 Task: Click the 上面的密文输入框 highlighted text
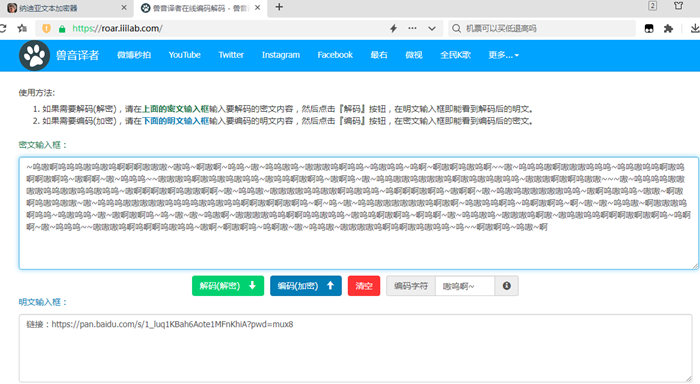click(175, 109)
